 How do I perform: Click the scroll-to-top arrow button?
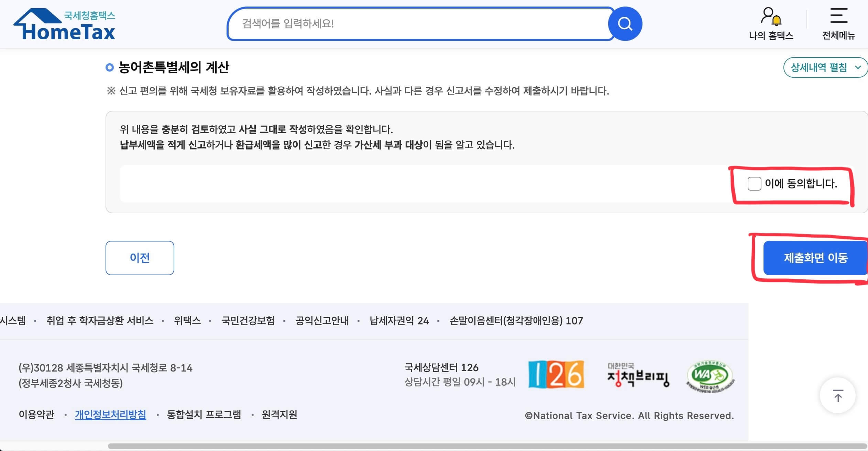point(838,395)
